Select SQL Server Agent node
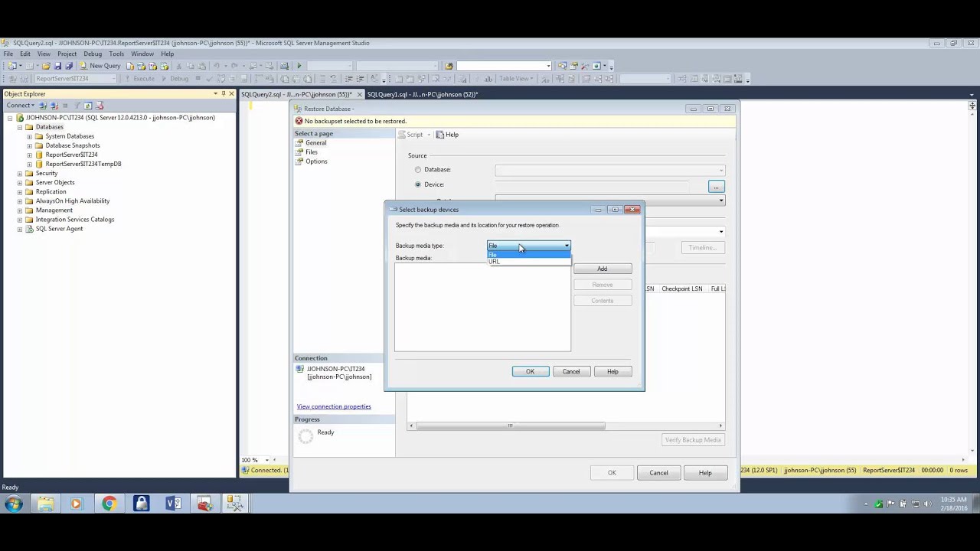 [x=59, y=229]
